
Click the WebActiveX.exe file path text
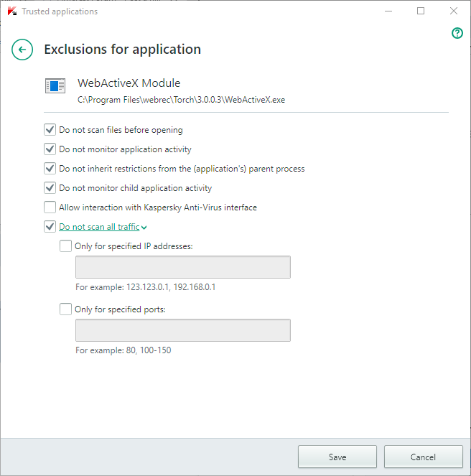pos(182,100)
